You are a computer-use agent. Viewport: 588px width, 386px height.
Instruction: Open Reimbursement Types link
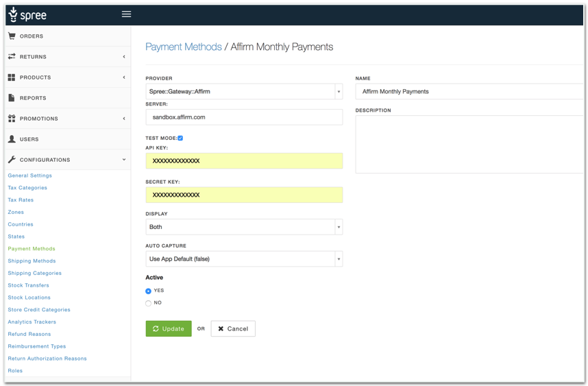coord(37,346)
